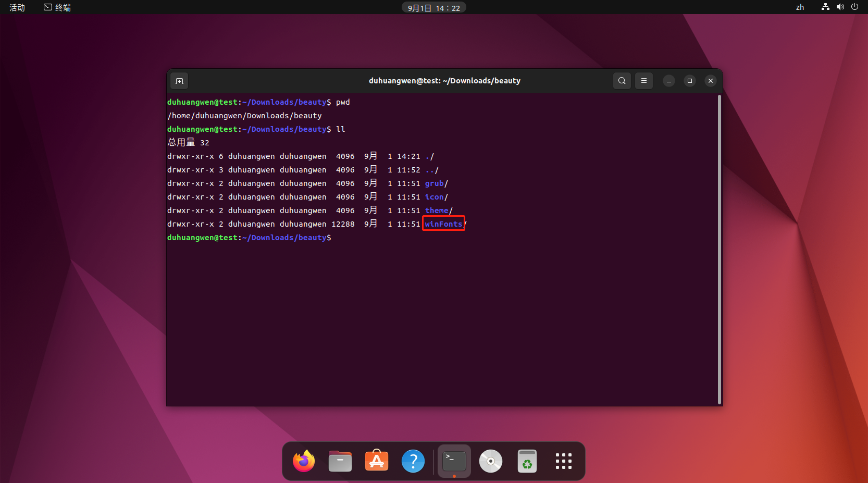Click the 12288 size value
This screenshot has height=483, width=868.
pos(343,224)
